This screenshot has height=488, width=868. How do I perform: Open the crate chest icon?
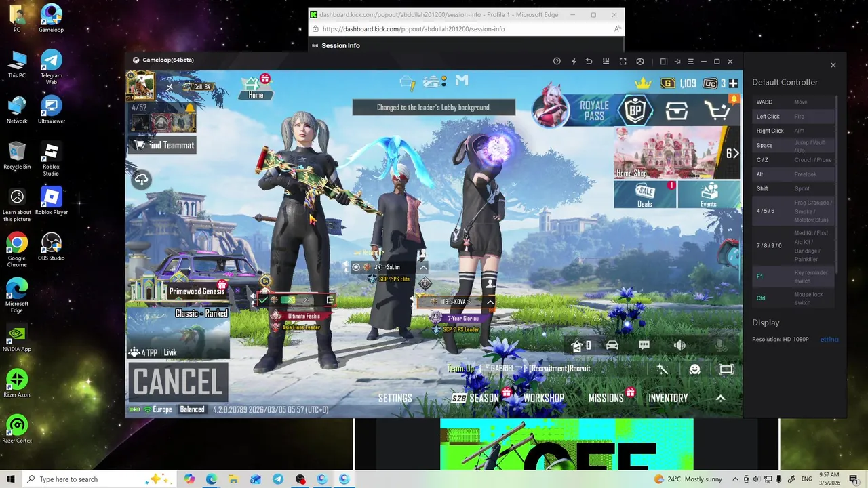(x=676, y=111)
